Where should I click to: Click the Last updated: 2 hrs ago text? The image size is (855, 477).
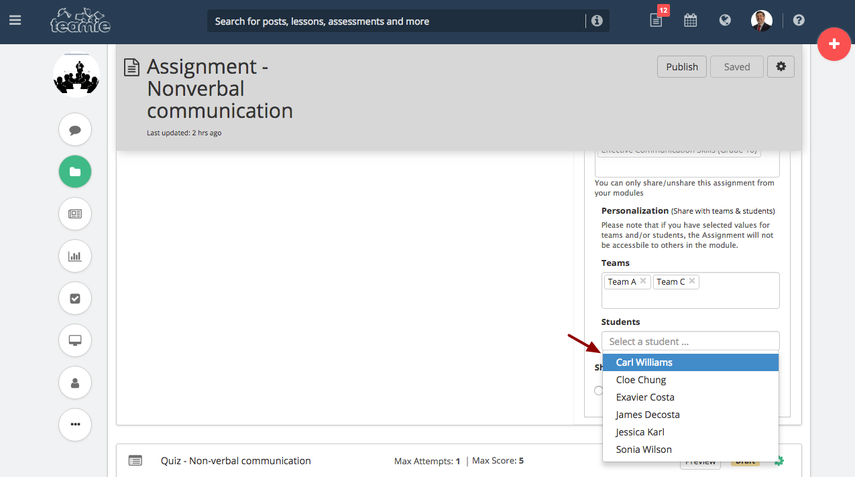pyautogui.click(x=184, y=133)
